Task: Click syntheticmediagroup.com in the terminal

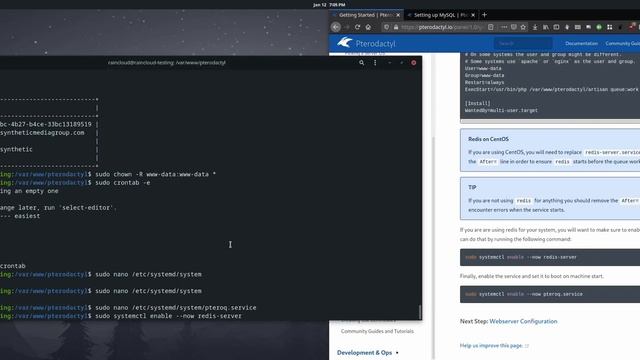Action: click(42, 133)
